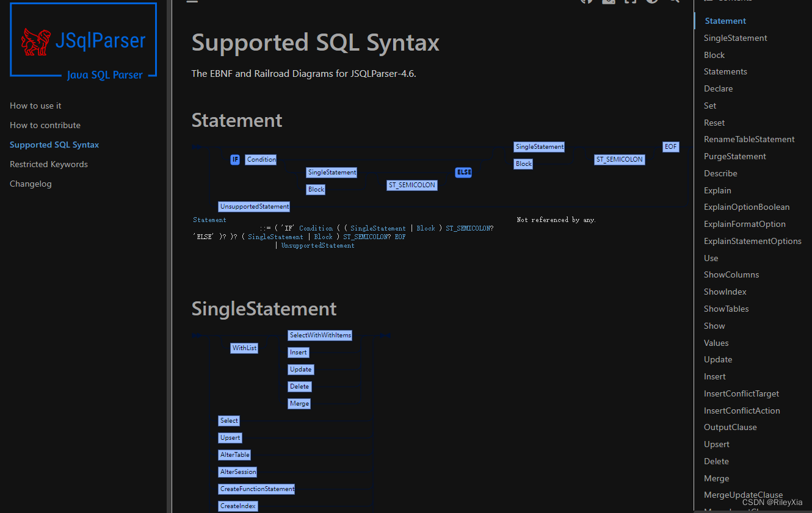Click ST_SEMICOLON box left of ELSE node
The image size is (812, 513).
(x=412, y=185)
